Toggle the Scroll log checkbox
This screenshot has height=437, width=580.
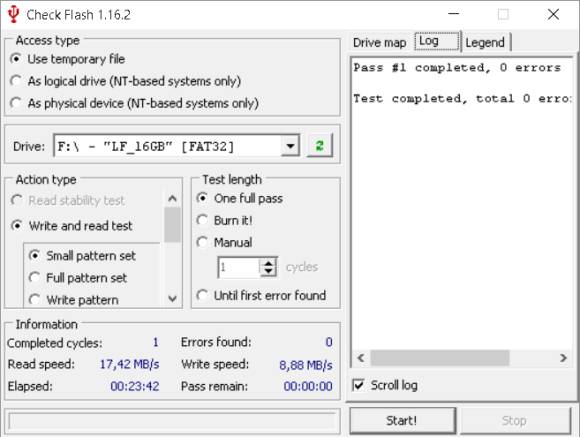[358, 385]
